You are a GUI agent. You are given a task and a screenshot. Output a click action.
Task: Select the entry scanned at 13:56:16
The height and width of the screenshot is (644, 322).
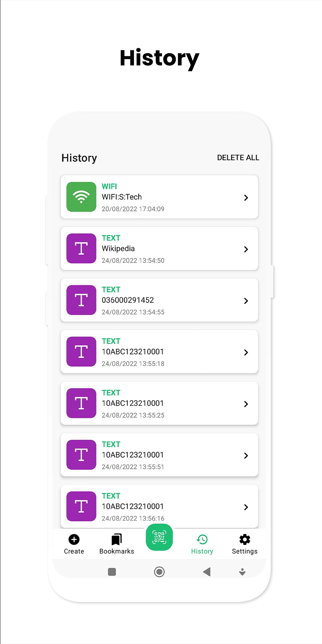tap(159, 506)
